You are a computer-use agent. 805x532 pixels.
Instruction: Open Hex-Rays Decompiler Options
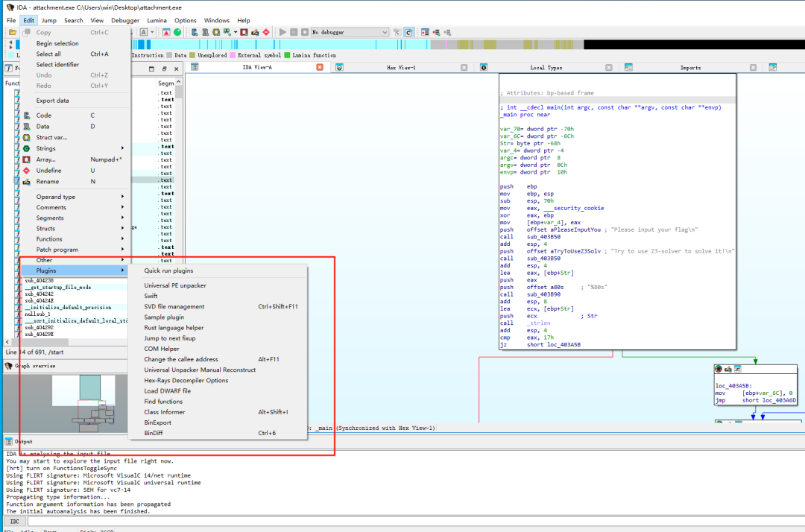(x=218, y=380)
